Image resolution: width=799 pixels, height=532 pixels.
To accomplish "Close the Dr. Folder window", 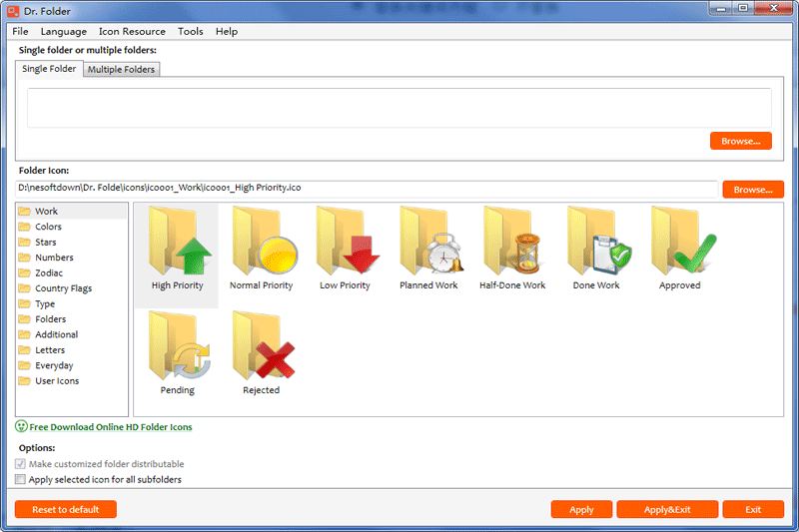I will 773,8.
